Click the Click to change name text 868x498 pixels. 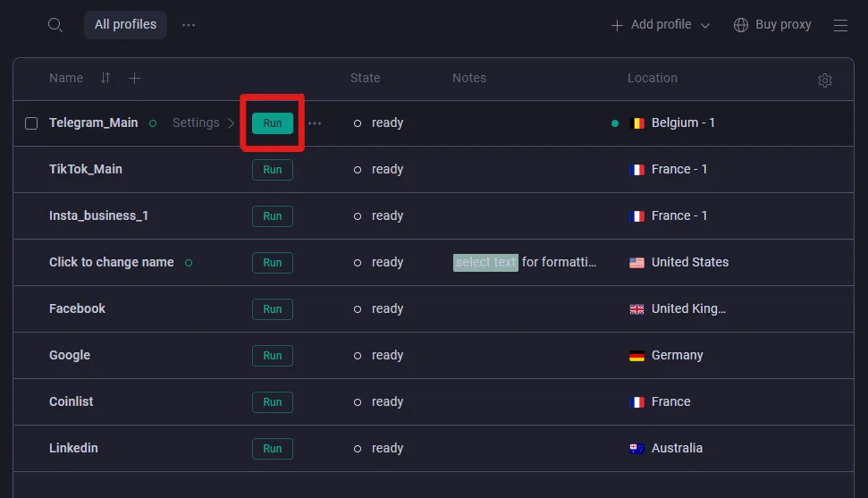(x=111, y=262)
